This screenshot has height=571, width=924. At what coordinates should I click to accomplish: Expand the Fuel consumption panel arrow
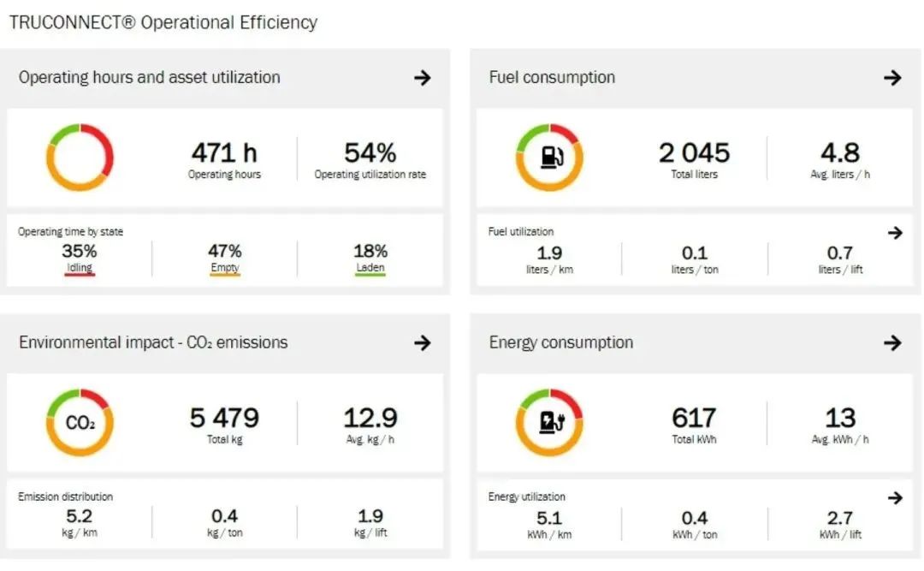coord(892,78)
